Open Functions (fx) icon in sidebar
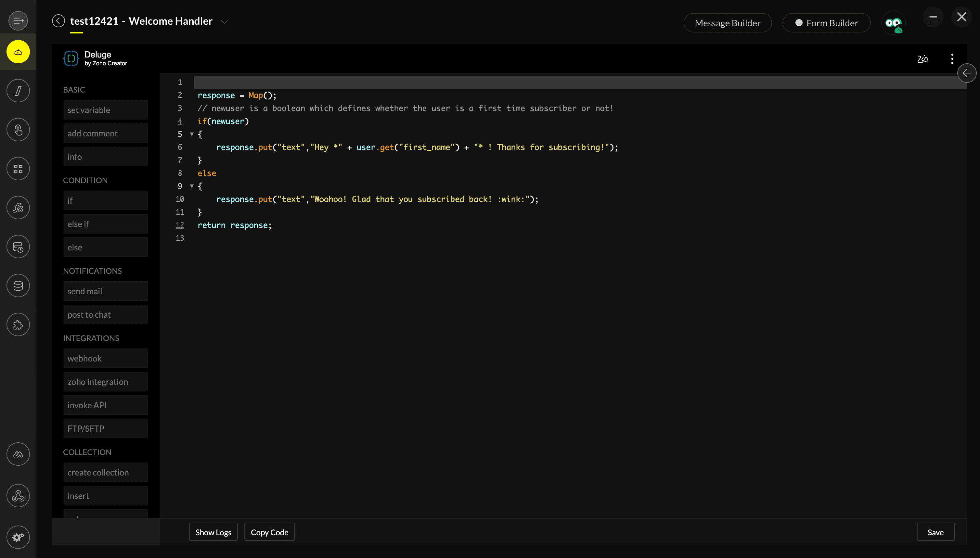This screenshot has height=558, width=980. (18, 208)
